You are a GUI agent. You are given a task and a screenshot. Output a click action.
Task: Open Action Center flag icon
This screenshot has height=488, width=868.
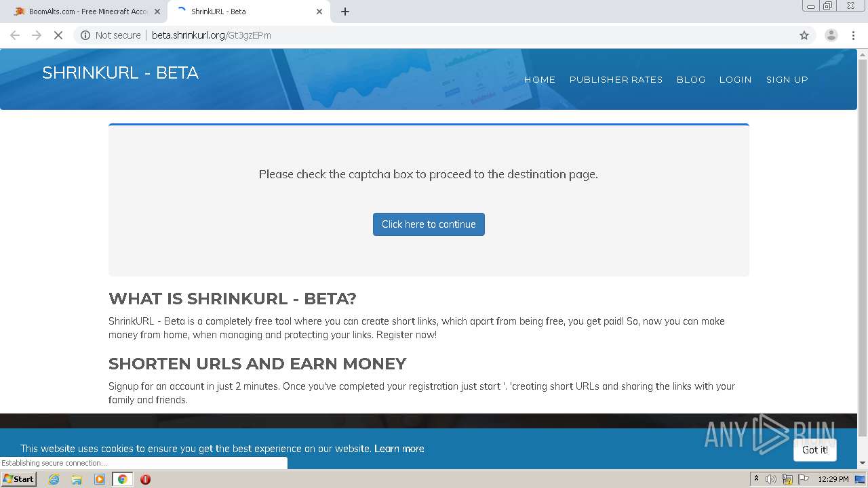pyautogui.click(x=804, y=479)
